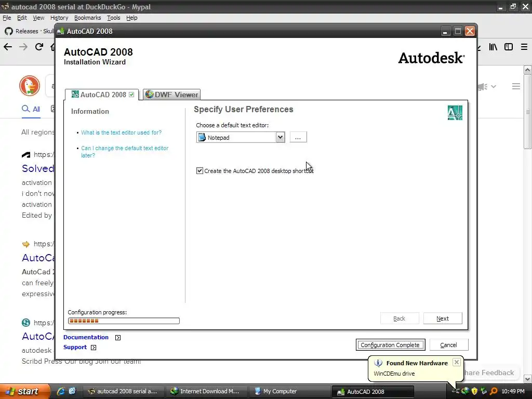The image size is (532, 399).
Task: Open the AutoCAD 2008 wizard tab
Action: (x=101, y=95)
